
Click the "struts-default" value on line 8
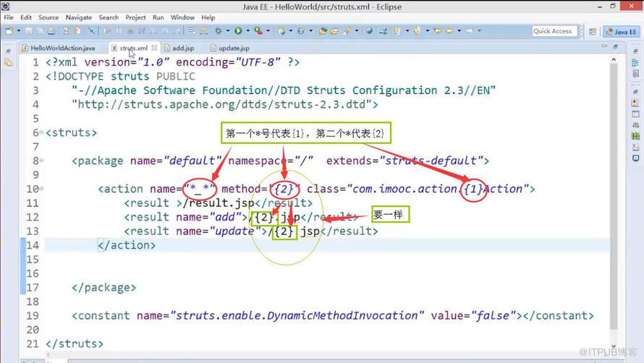[x=431, y=161]
